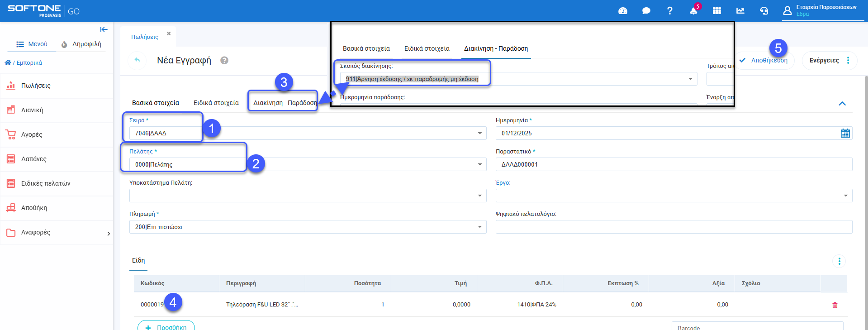
Task: Open the help question mark in header
Action: (x=669, y=11)
